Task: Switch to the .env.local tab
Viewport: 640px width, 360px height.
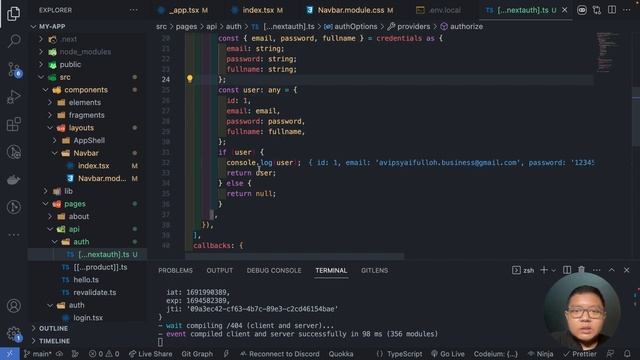Action: pyautogui.click(x=439, y=10)
